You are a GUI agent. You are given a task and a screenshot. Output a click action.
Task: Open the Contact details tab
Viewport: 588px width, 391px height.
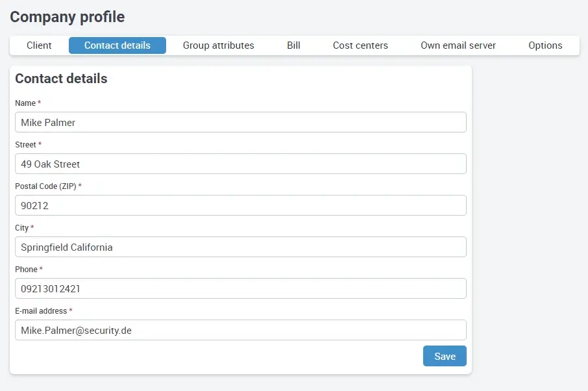[x=117, y=45]
